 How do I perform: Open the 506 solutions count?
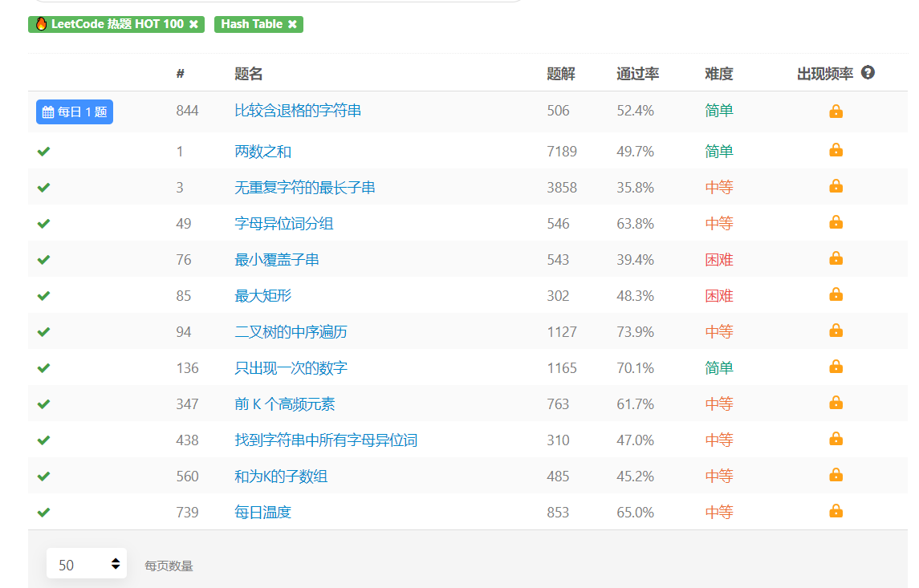pos(558,111)
